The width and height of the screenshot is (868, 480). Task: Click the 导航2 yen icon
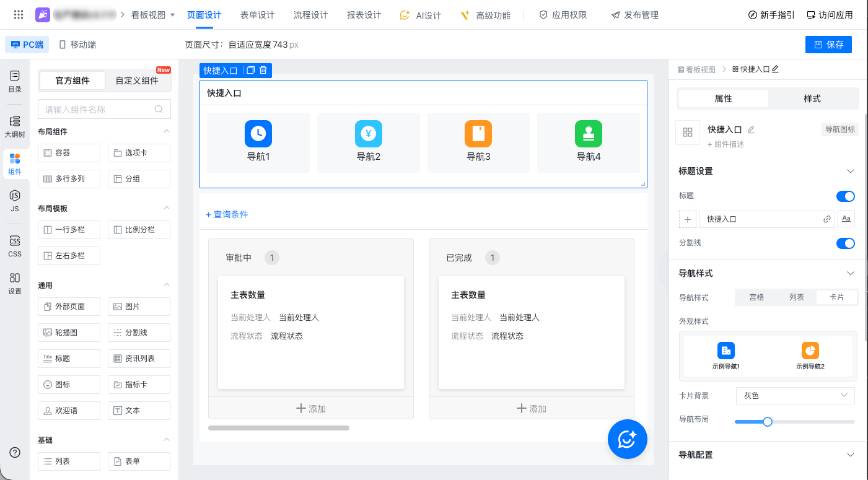(x=369, y=133)
